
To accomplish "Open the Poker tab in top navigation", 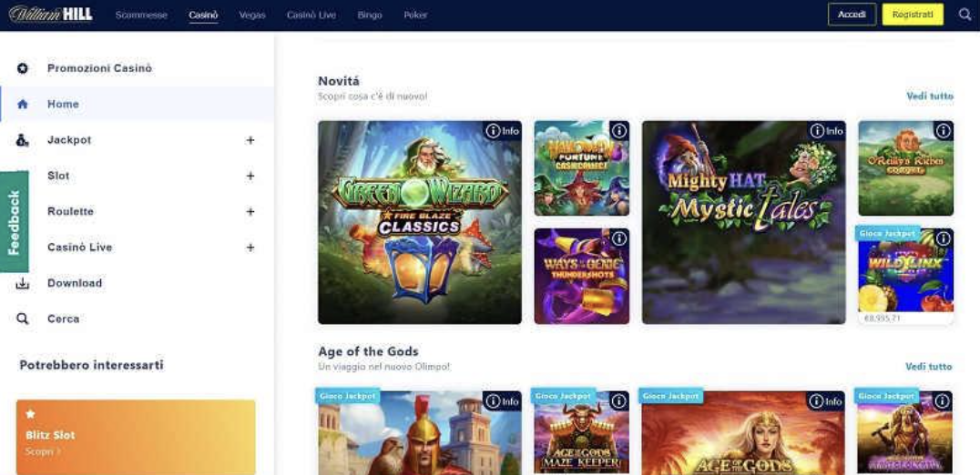I will 415,15.
